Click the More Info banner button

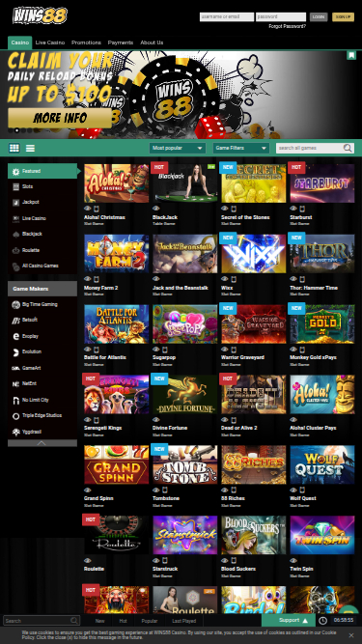click(x=60, y=118)
